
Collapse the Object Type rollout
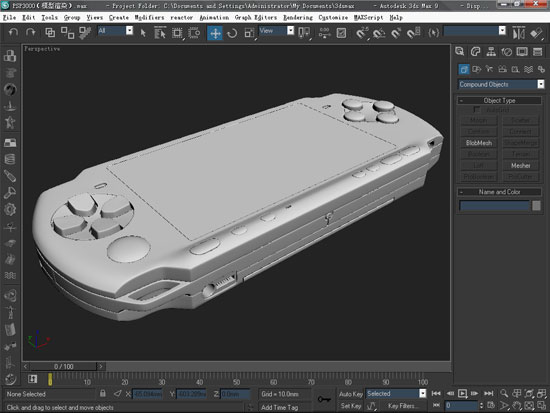click(499, 100)
